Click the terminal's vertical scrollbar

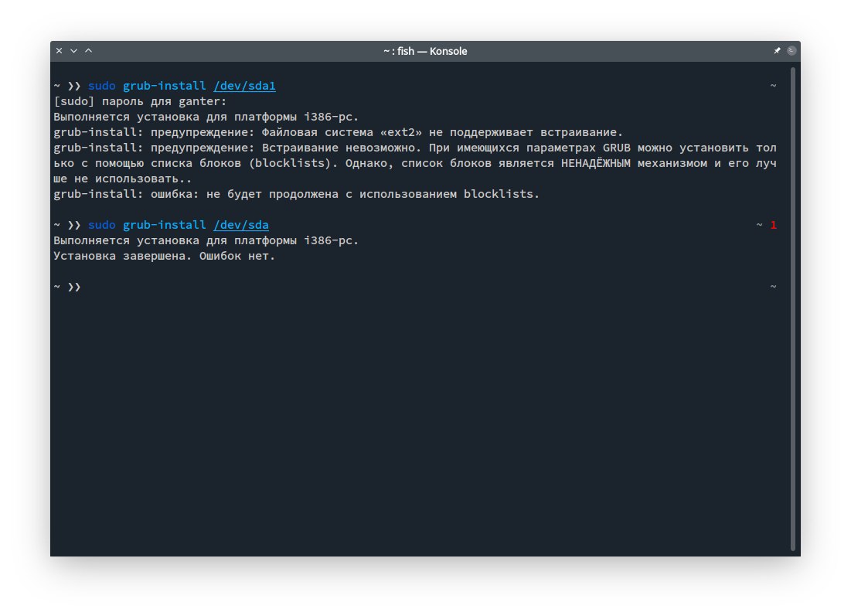792,308
